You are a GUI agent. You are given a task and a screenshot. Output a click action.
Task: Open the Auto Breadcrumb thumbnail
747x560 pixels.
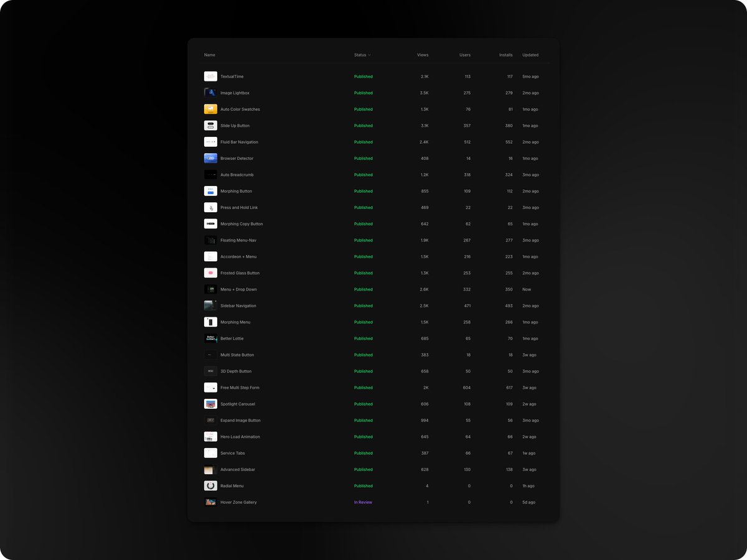point(210,175)
